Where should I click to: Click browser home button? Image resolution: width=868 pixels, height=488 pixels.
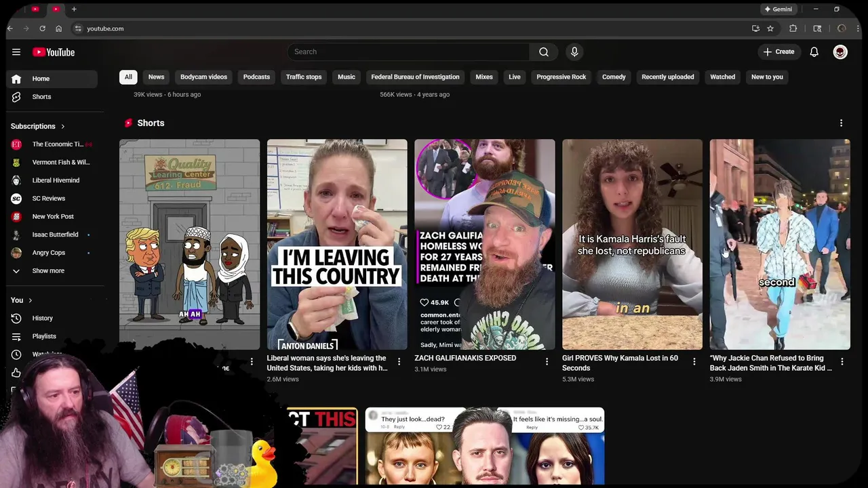click(x=59, y=28)
